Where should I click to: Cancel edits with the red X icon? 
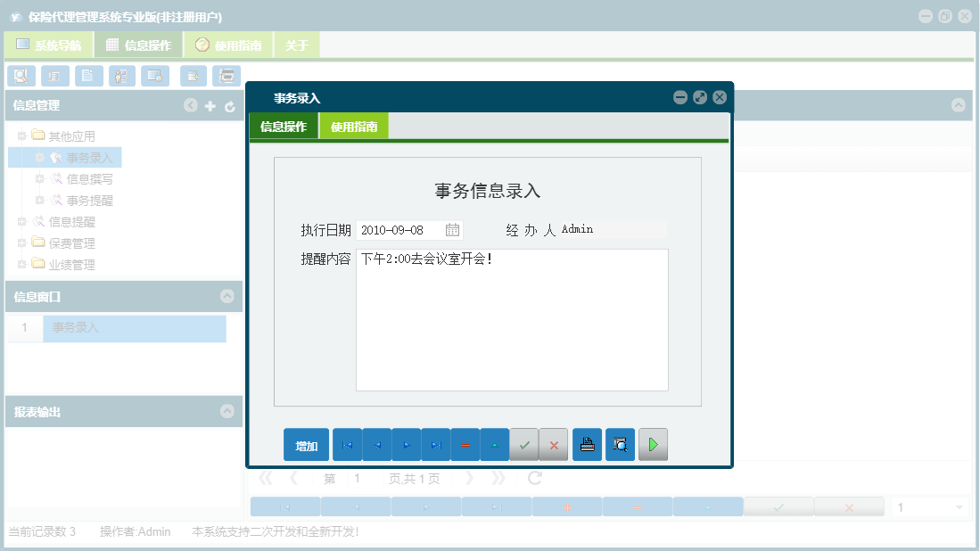click(554, 444)
